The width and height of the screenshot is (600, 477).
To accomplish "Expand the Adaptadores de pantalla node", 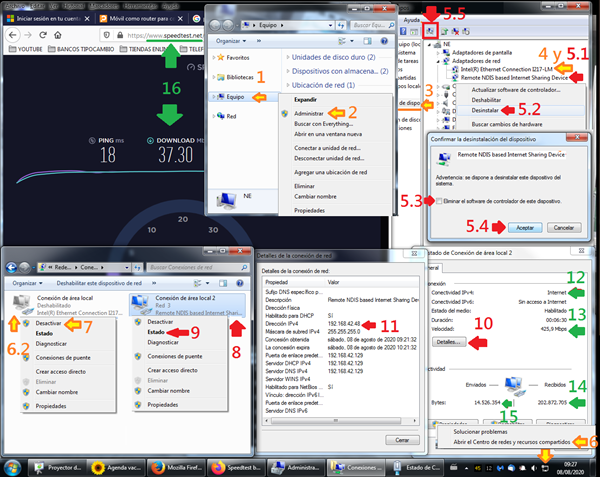I will 439,53.
